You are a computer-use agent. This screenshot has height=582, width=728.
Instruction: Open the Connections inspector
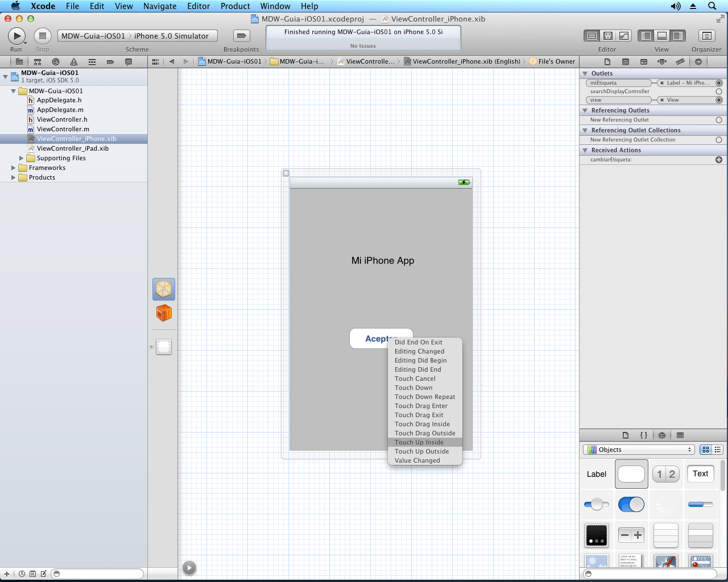click(698, 61)
